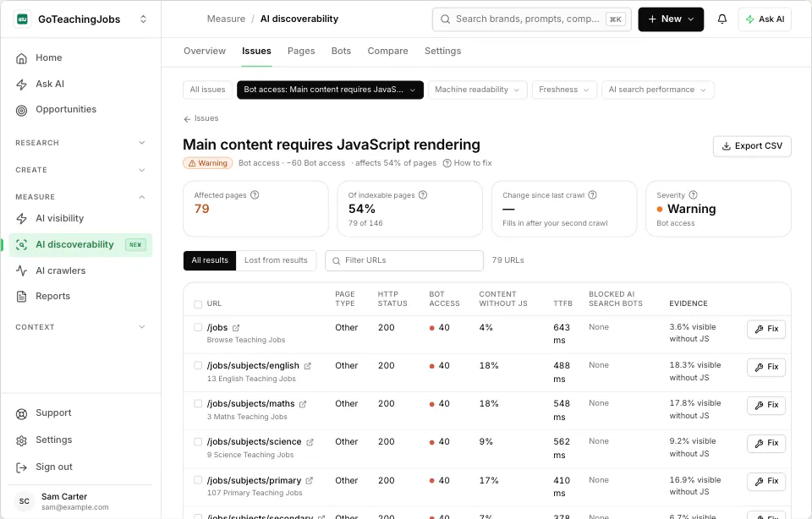
Task: Click the back arrow beside Issues
Action: (187, 119)
